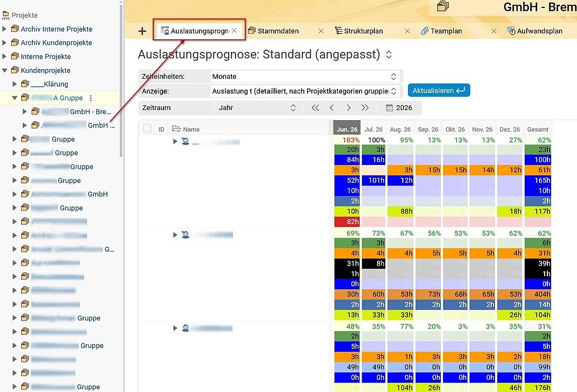Click person icon in 69% row
This screenshot has width=577, height=392.
185,234
